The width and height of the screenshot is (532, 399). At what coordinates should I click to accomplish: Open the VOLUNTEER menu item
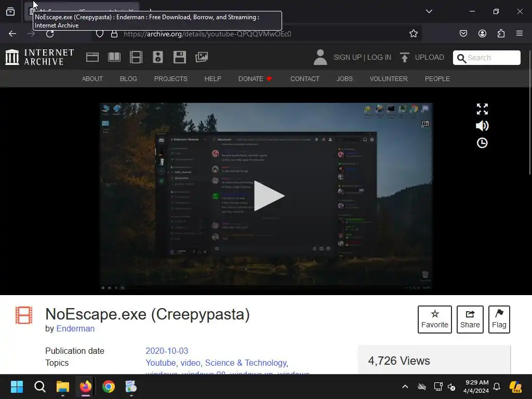(389, 79)
